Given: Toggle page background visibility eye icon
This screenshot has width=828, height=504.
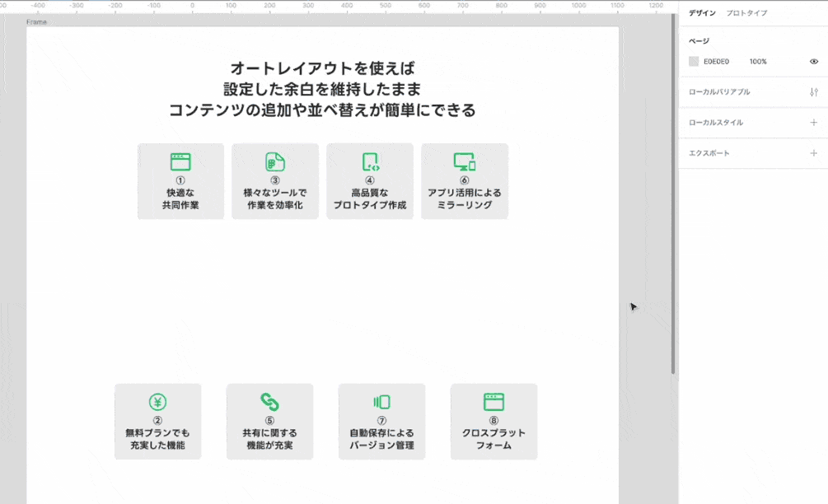Looking at the screenshot, I should coord(813,62).
